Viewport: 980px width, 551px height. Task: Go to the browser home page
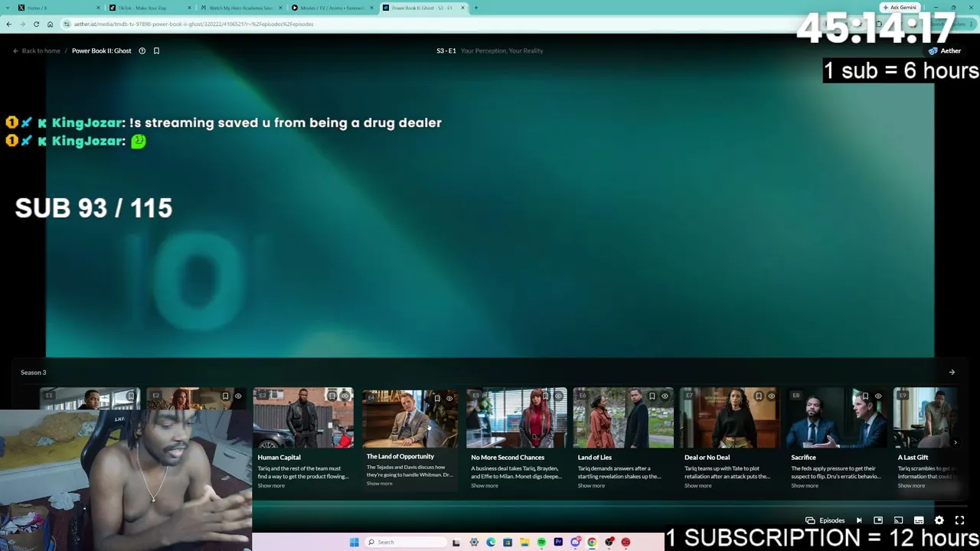tap(50, 24)
